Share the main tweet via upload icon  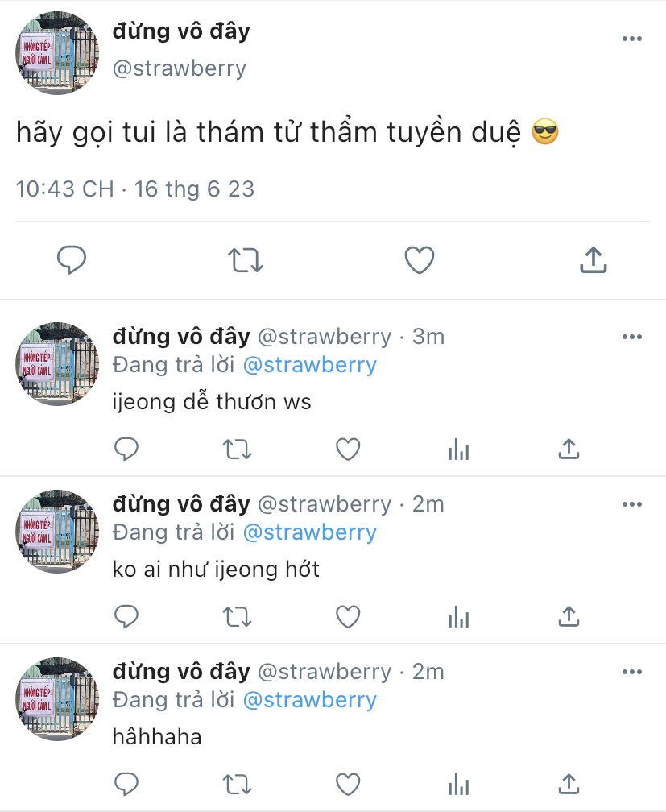[x=593, y=259]
